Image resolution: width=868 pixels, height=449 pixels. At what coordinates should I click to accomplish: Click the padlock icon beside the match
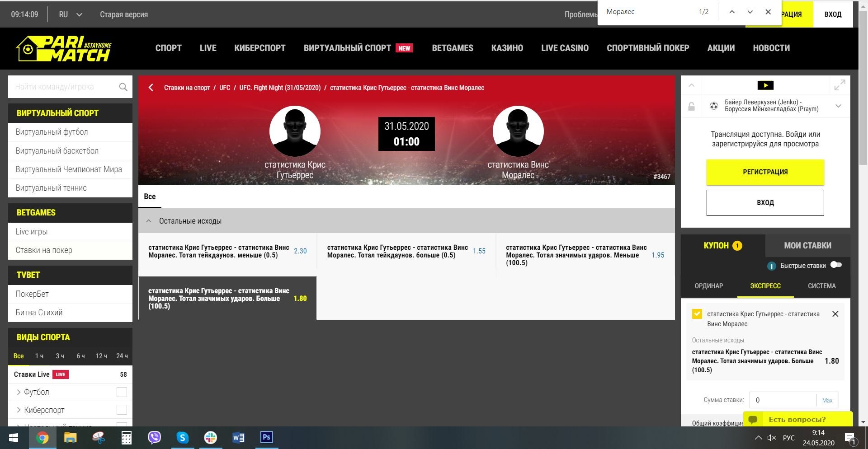tap(691, 107)
